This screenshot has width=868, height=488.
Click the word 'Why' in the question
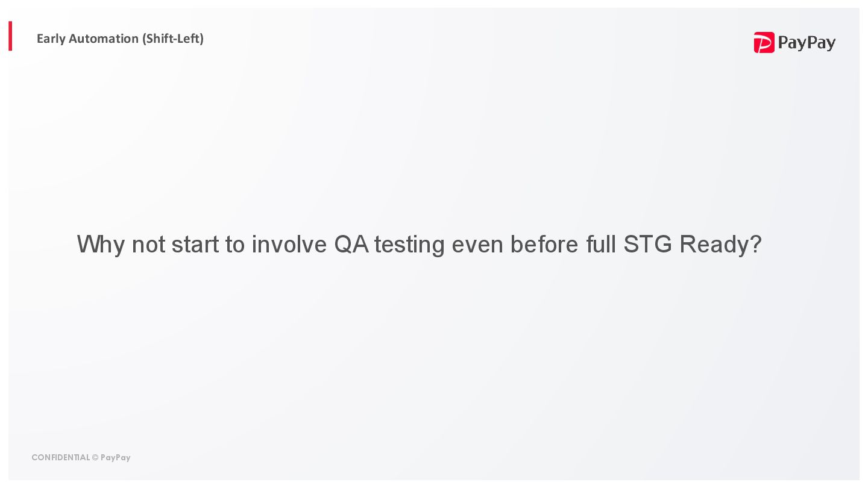pyautogui.click(x=100, y=245)
